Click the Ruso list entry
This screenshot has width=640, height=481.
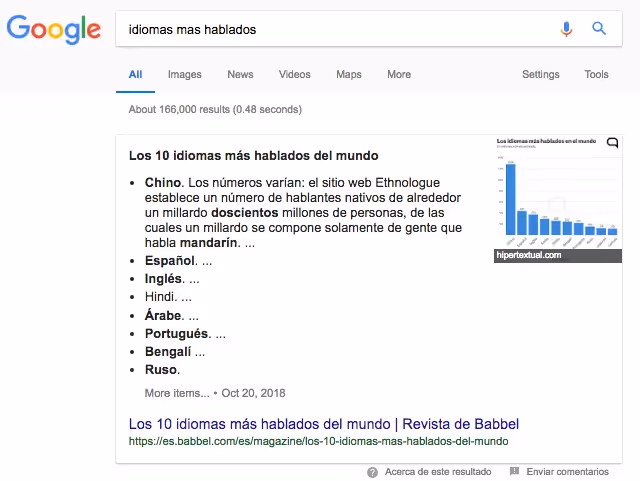162,370
